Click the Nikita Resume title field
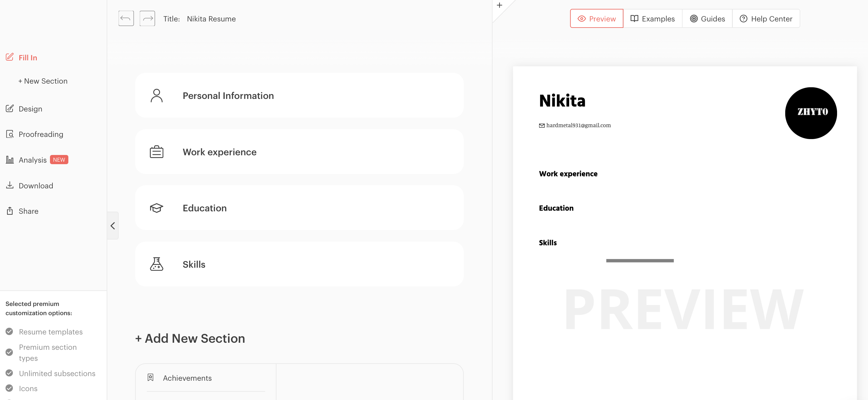This screenshot has width=868, height=400. 211,18
